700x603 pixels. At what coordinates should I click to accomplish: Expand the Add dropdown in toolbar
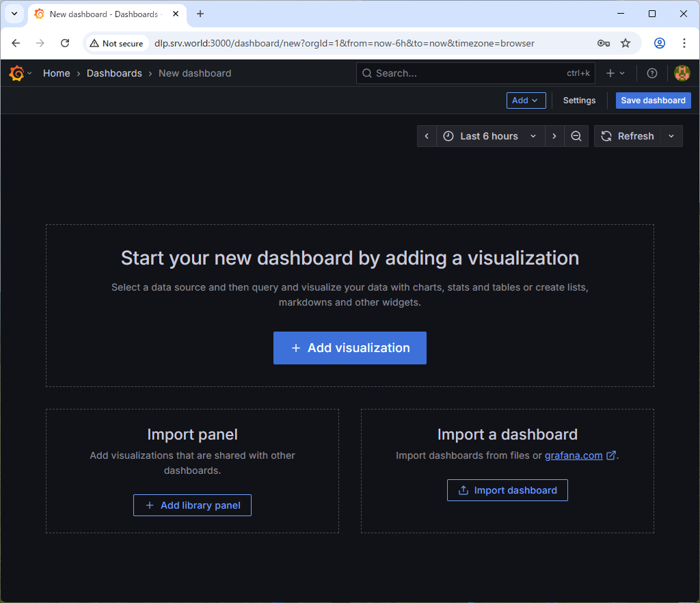click(526, 100)
